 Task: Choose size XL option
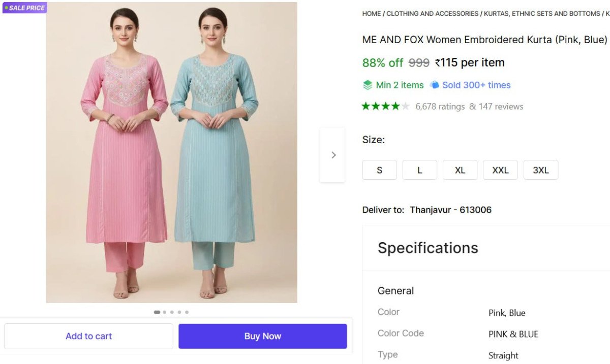460,170
